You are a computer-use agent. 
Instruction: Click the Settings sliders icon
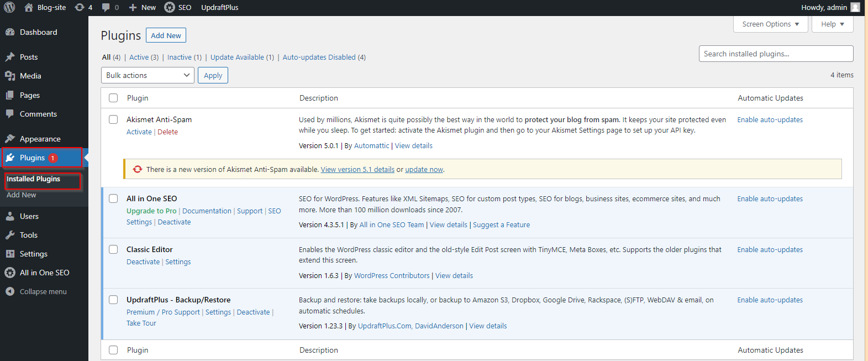pos(10,254)
